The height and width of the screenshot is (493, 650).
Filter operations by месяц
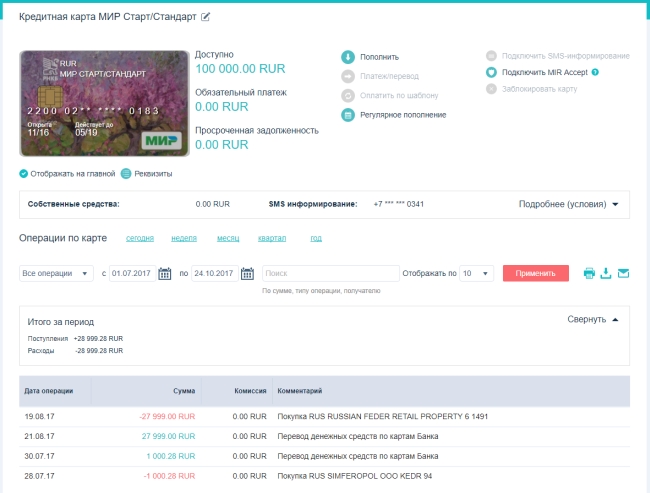point(228,238)
